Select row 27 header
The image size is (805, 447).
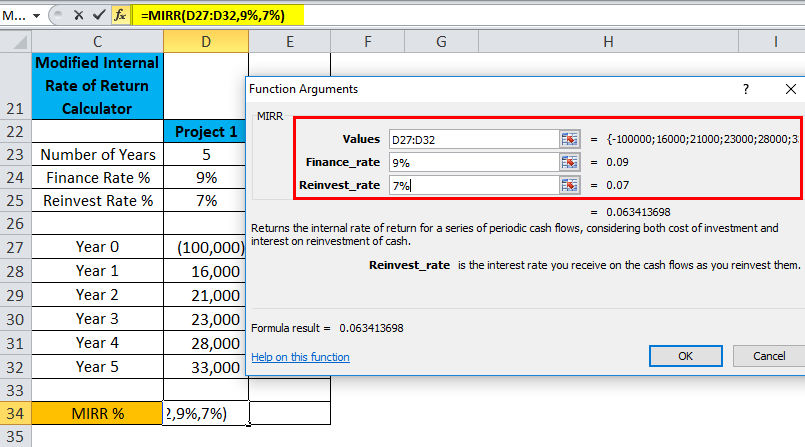(x=15, y=247)
